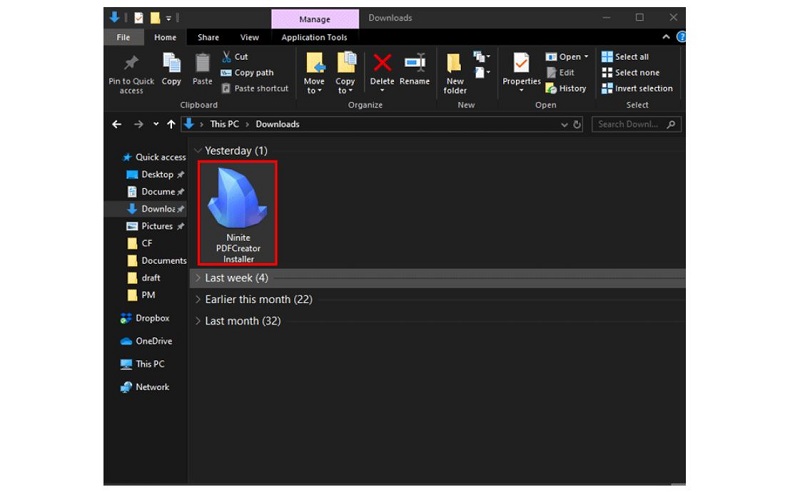Click the Manage contextual tab
Screen dimensions: 800x492
tap(315, 19)
